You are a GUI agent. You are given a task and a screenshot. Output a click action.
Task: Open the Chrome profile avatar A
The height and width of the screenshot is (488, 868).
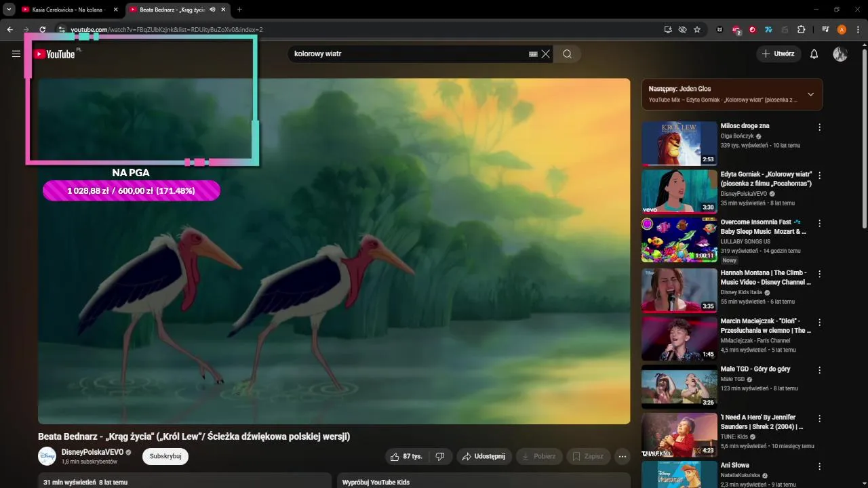coord(842,30)
